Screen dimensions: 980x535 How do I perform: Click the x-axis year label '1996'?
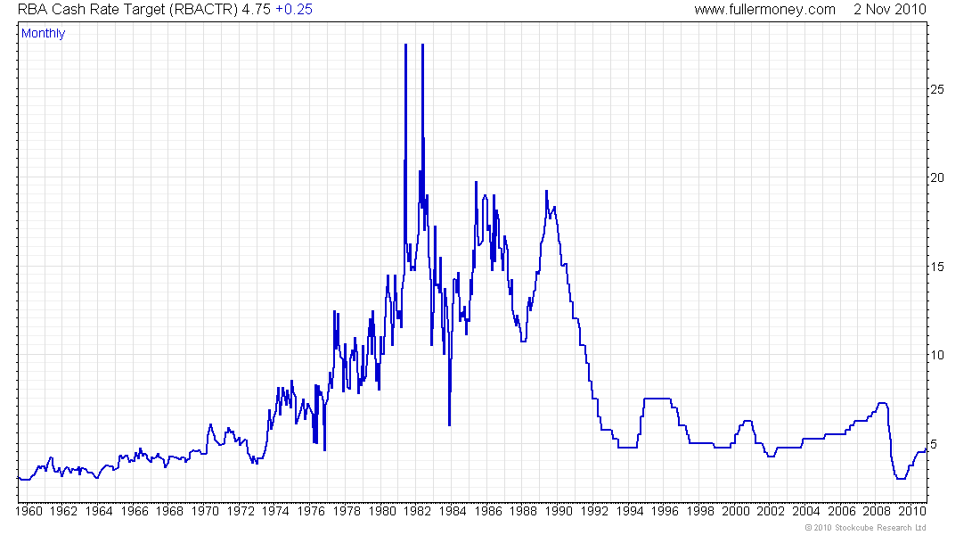665,511
